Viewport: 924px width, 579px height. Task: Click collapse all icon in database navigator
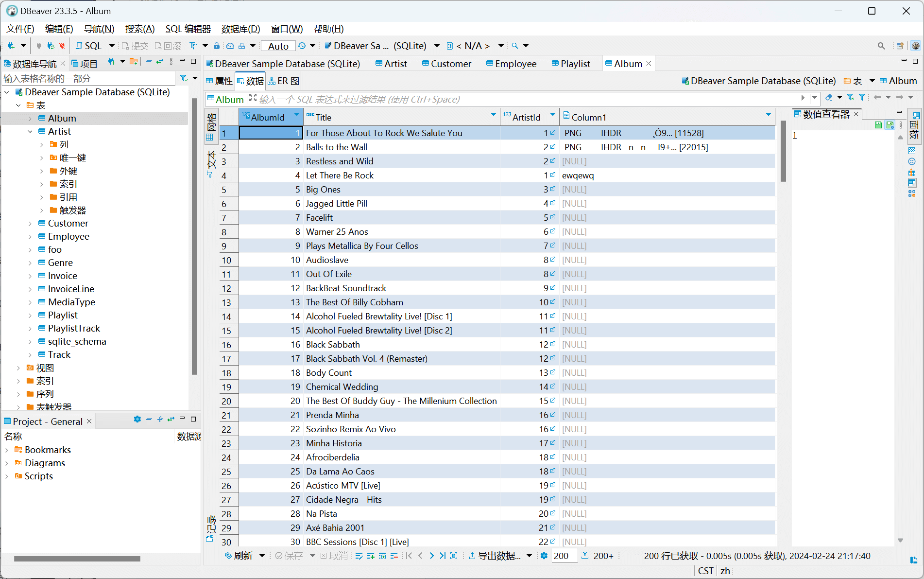tap(149, 62)
